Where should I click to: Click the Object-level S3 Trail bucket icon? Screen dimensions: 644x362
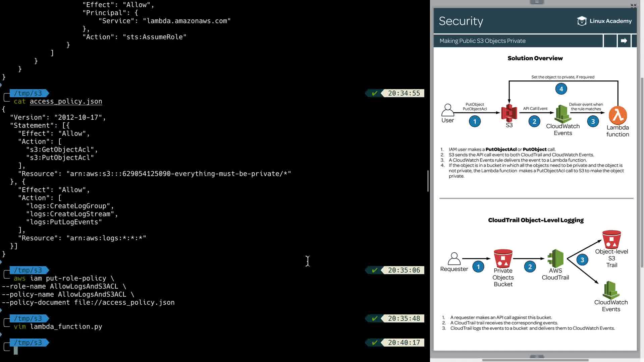coord(611,239)
